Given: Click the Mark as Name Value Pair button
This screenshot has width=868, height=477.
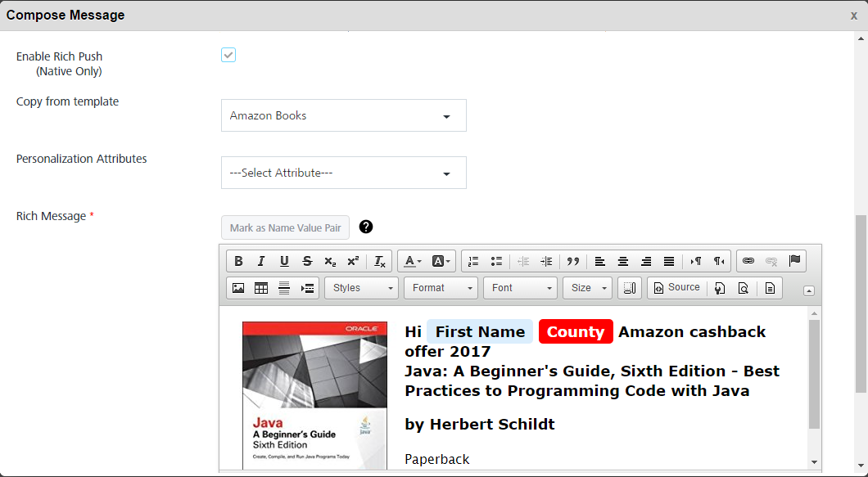Looking at the screenshot, I should point(285,227).
